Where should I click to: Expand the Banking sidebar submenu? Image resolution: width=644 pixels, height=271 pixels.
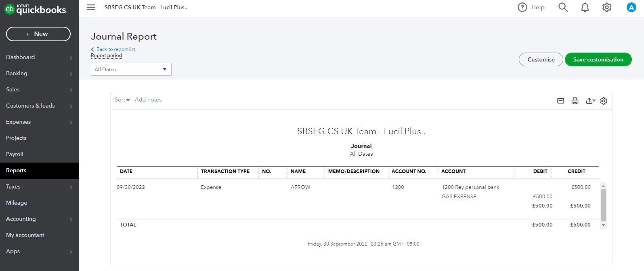(71, 74)
